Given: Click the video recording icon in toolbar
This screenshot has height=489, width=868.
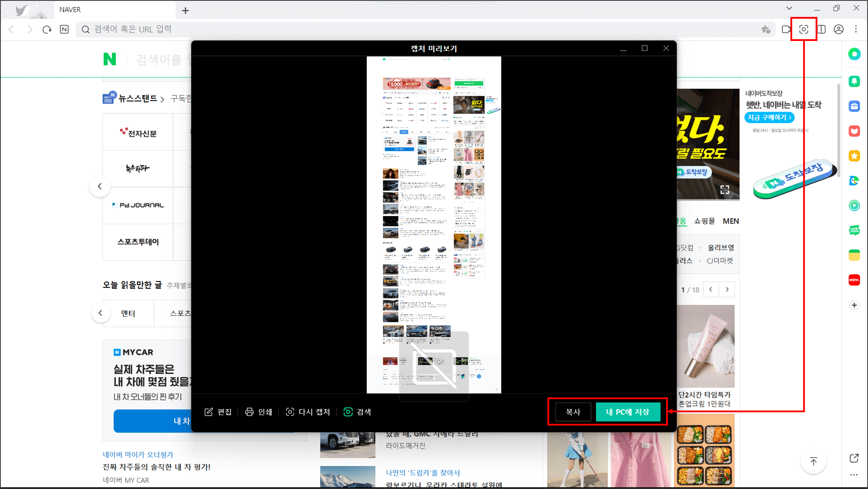Looking at the screenshot, I should click(786, 29).
